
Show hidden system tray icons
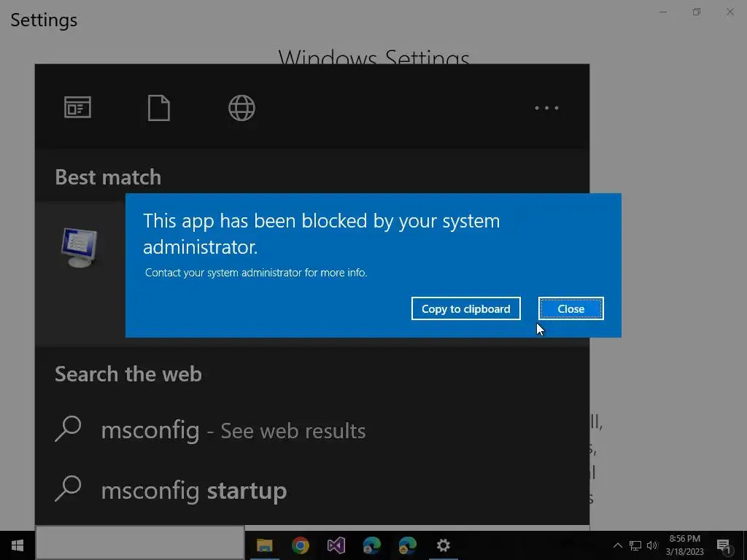tap(617, 545)
